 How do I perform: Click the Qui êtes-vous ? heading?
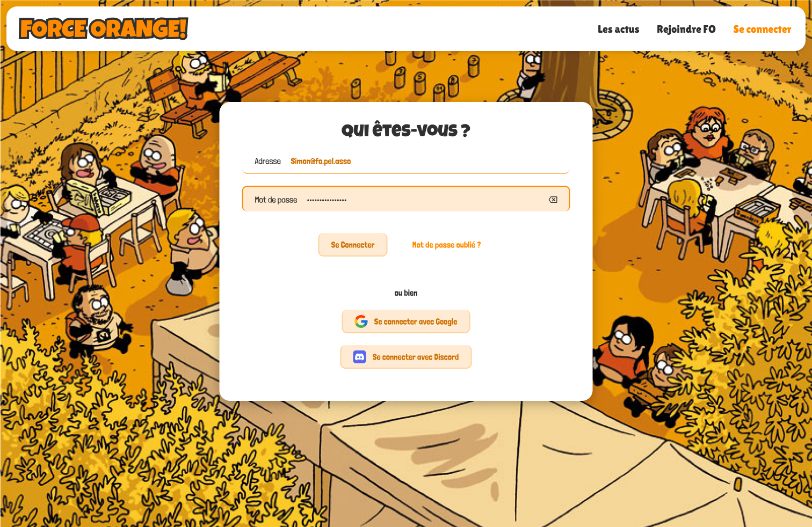click(406, 130)
